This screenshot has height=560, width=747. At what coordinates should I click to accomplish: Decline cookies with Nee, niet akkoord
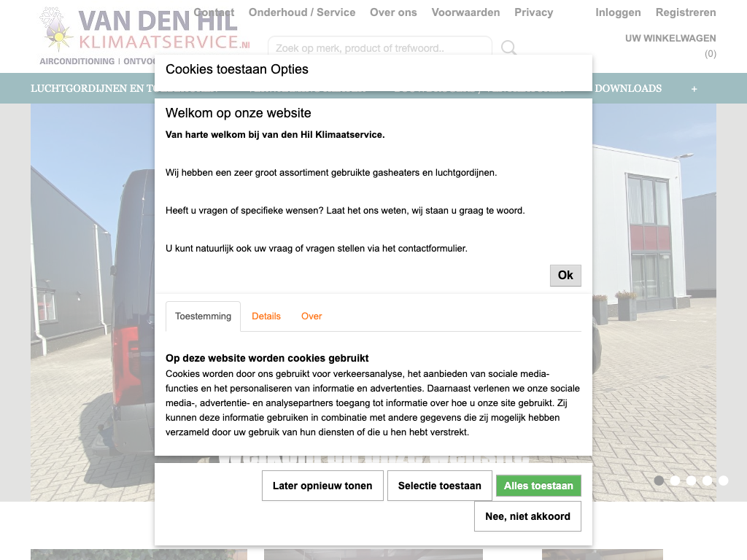pos(528,516)
